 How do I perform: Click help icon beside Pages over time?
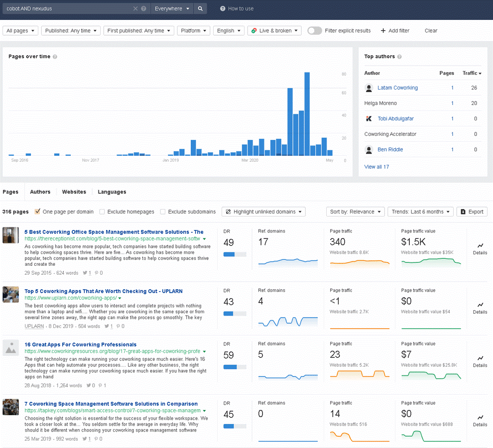(x=55, y=57)
